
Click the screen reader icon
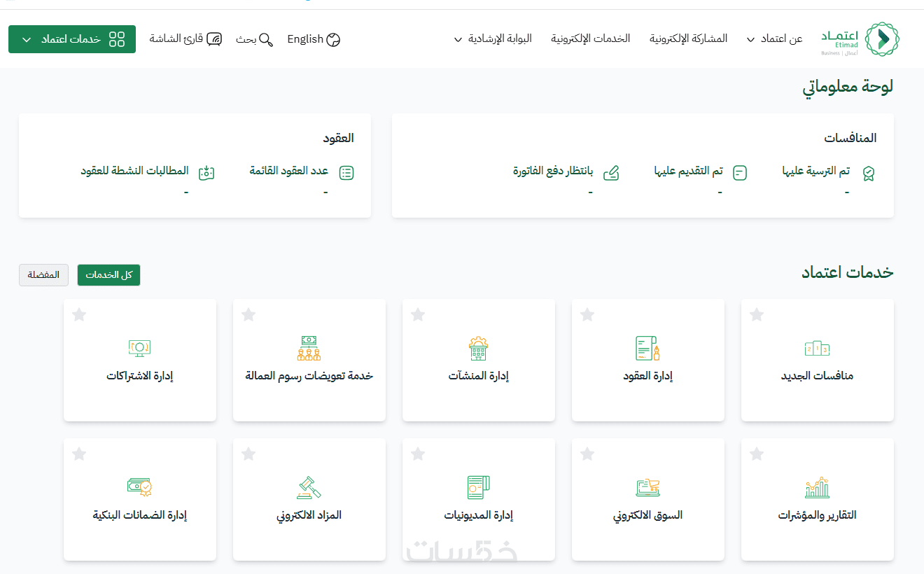[214, 38]
